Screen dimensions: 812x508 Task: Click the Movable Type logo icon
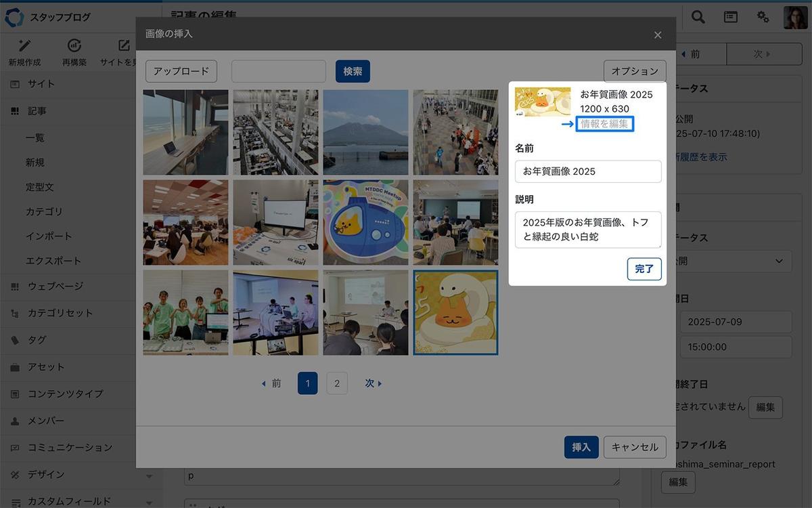pos(14,17)
